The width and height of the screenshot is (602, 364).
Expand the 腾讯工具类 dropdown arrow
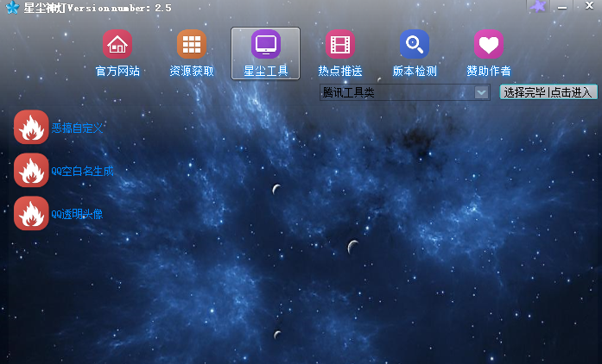[x=481, y=92]
